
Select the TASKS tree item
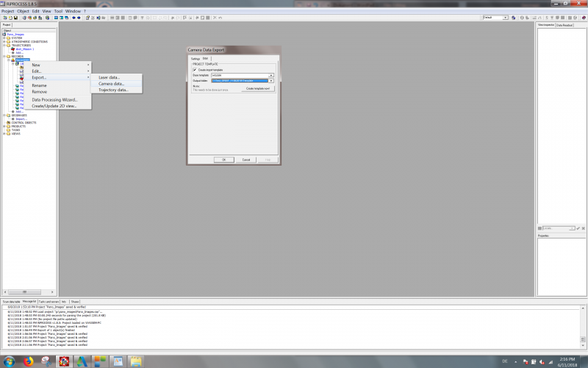click(15, 130)
